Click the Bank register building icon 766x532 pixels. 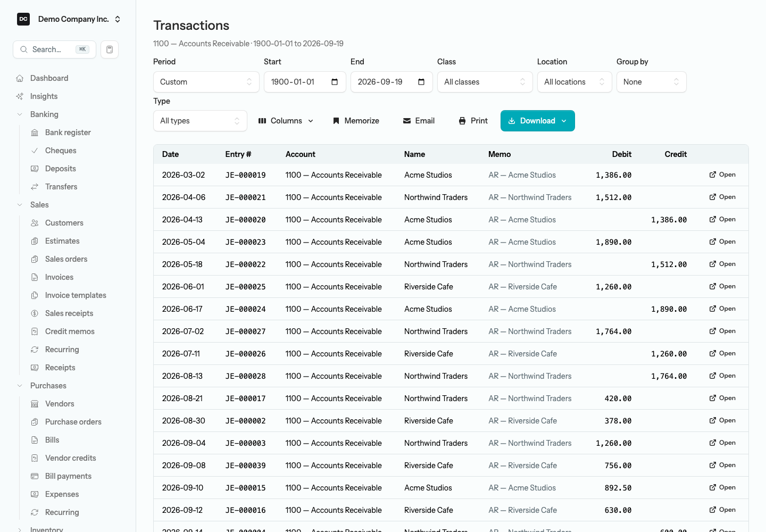(x=35, y=132)
